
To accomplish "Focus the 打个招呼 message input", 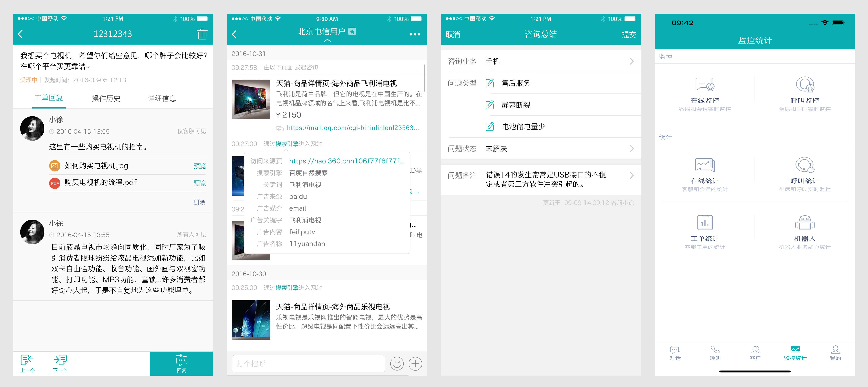I will [308, 364].
